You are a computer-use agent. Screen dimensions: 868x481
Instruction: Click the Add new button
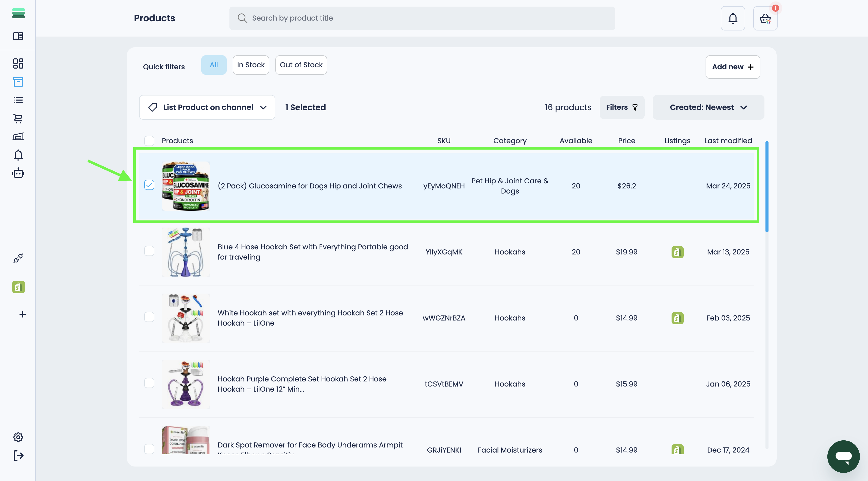point(732,67)
